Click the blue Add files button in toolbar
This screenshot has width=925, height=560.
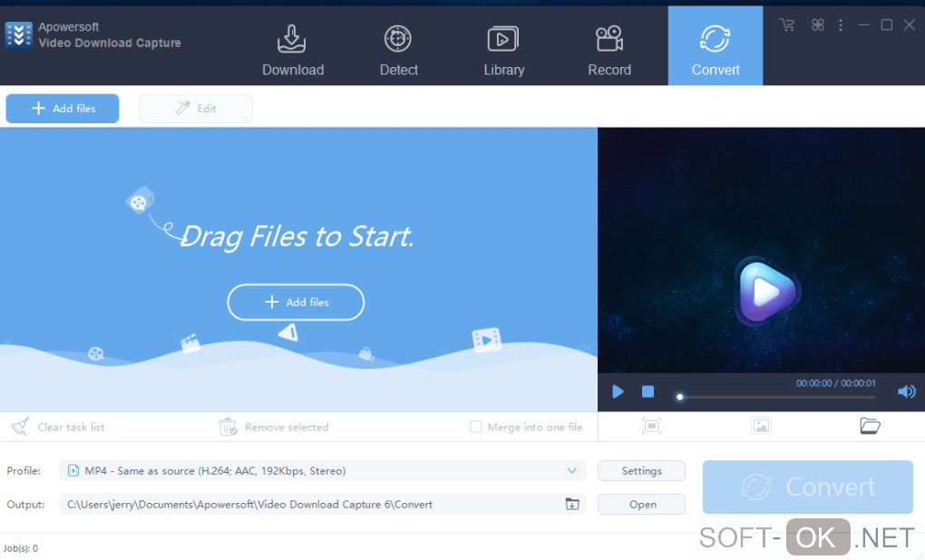63,109
